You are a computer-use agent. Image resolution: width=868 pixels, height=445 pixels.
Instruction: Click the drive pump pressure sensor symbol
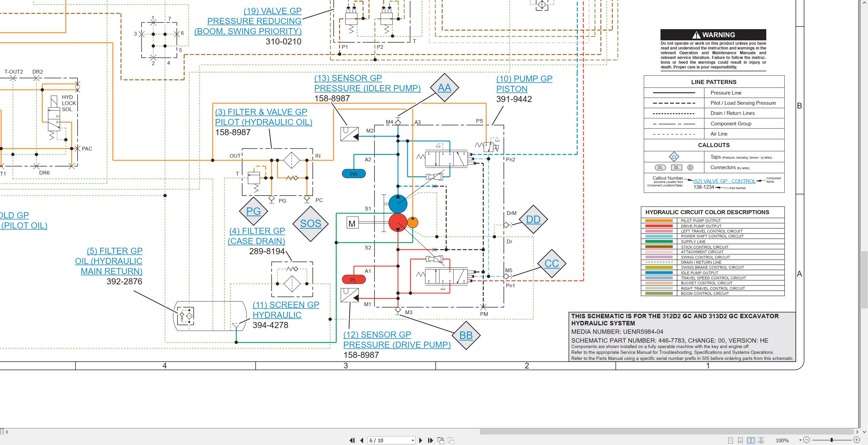tap(350, 295)
